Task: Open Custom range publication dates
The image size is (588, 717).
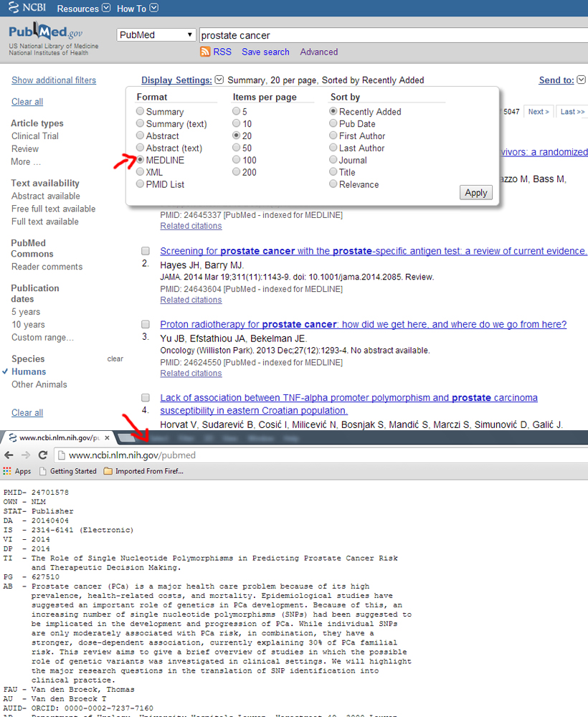Action: coord(42,338)
